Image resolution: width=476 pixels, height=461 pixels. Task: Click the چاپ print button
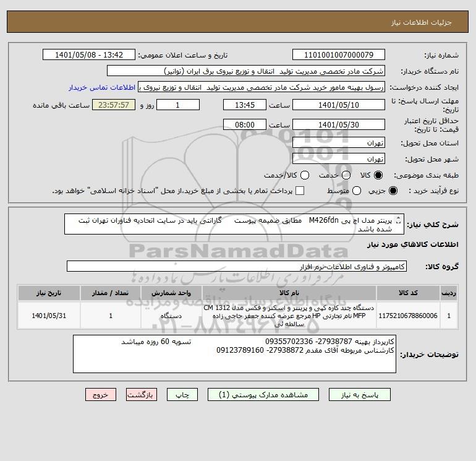[182, 395]
